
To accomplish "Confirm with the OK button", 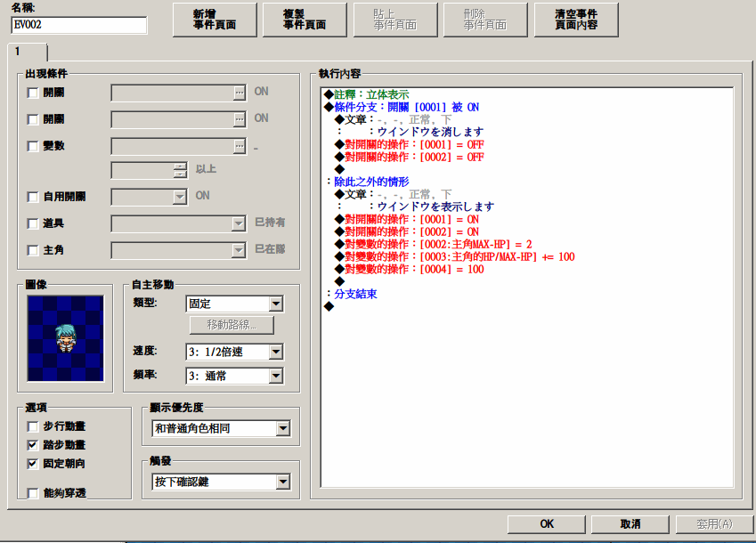I will click(x=546, y=524).
